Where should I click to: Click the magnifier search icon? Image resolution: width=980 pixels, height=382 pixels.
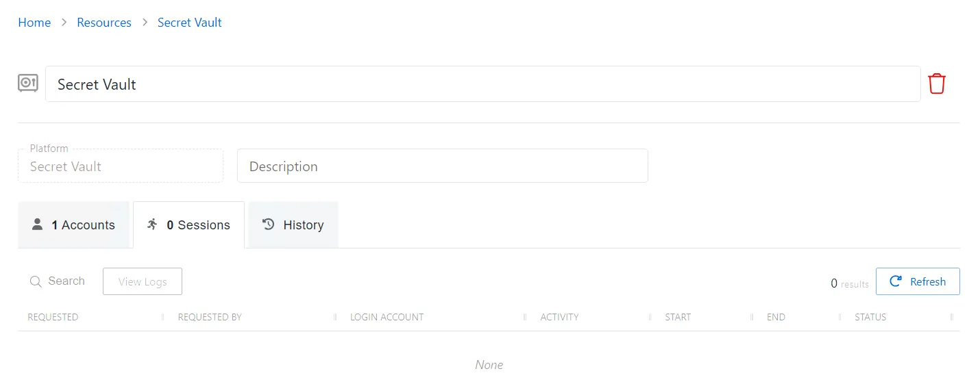coord(36,281)
